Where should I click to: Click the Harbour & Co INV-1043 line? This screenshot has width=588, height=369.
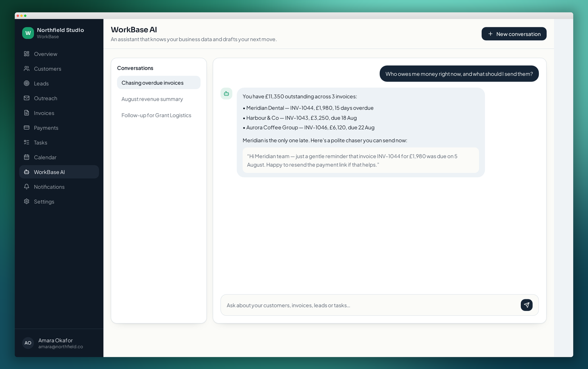pyautogui.click(x=300, y=118)
